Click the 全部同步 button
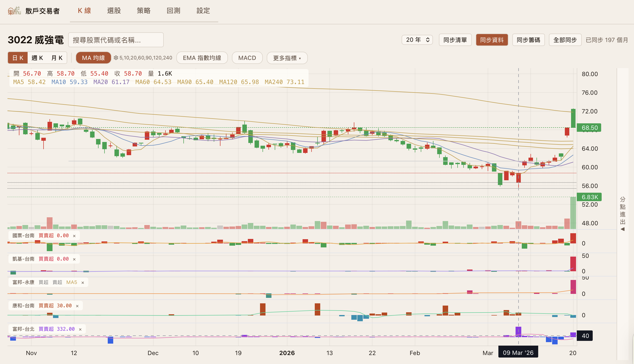 point(565,40)
